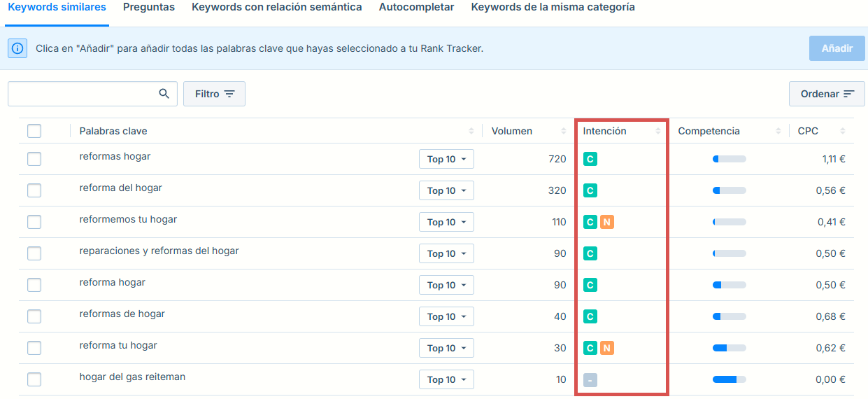Click competition bar for hogar del gas reiteman
This screenshot has width=868, height=399.
[729, 379]
